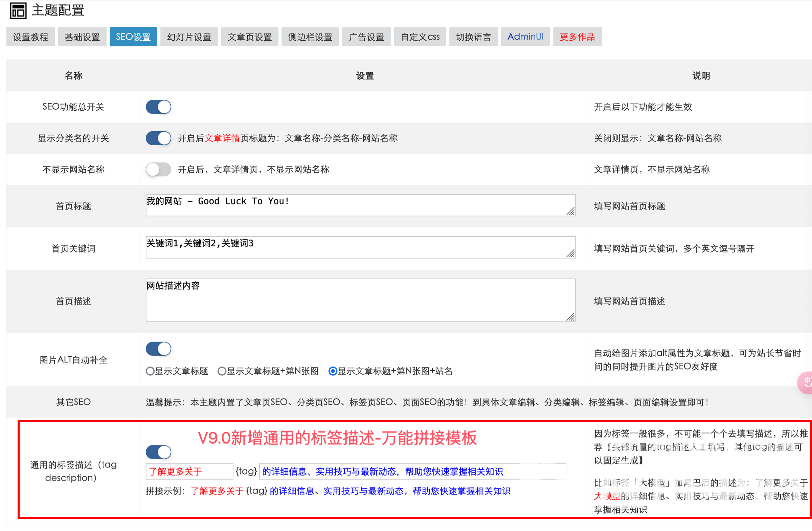This screenshot has width=812, height=531.
Task: Choose 显示文章标题+第N张图+站名 radio option
Action: click(x=333, y=371)
